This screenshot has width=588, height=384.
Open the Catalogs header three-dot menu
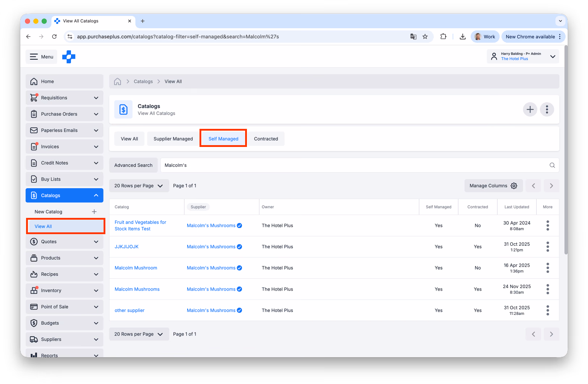547,109
